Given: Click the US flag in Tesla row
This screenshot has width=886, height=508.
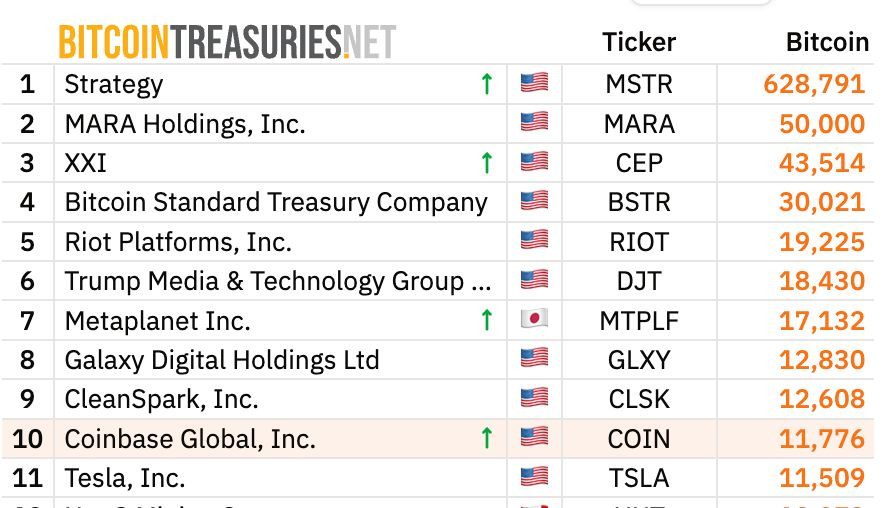Looking at the screenshot, I should 534,476.
